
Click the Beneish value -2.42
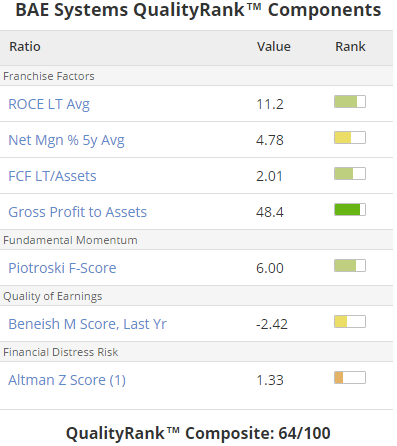(x=272, y=324)
